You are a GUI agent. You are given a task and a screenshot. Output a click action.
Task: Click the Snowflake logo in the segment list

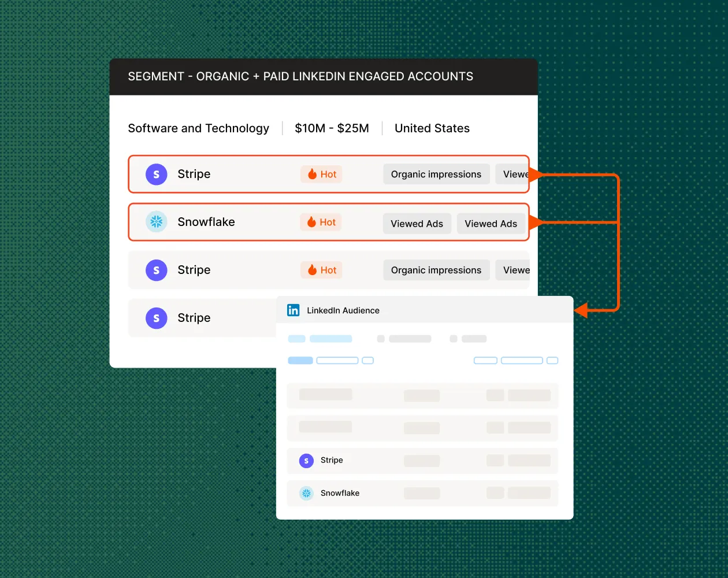pyautogui.click(x=157, y=222)
